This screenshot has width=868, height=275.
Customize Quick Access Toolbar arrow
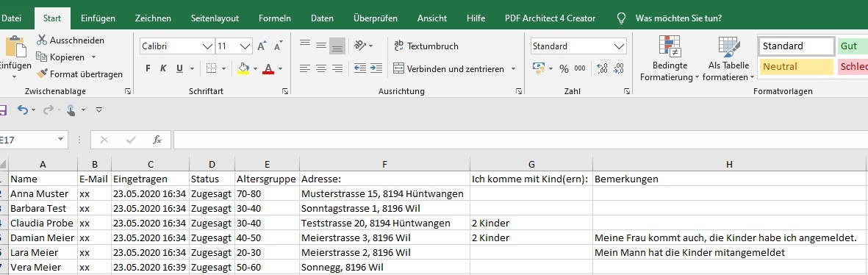(99, 110)
